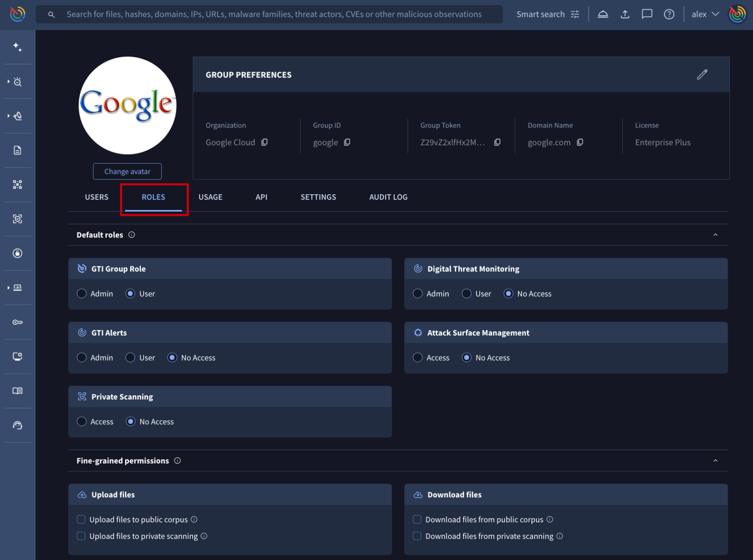753x560 pixels.
Task: Open the book documentation icon in sidebar
Action: click(17, 391)
